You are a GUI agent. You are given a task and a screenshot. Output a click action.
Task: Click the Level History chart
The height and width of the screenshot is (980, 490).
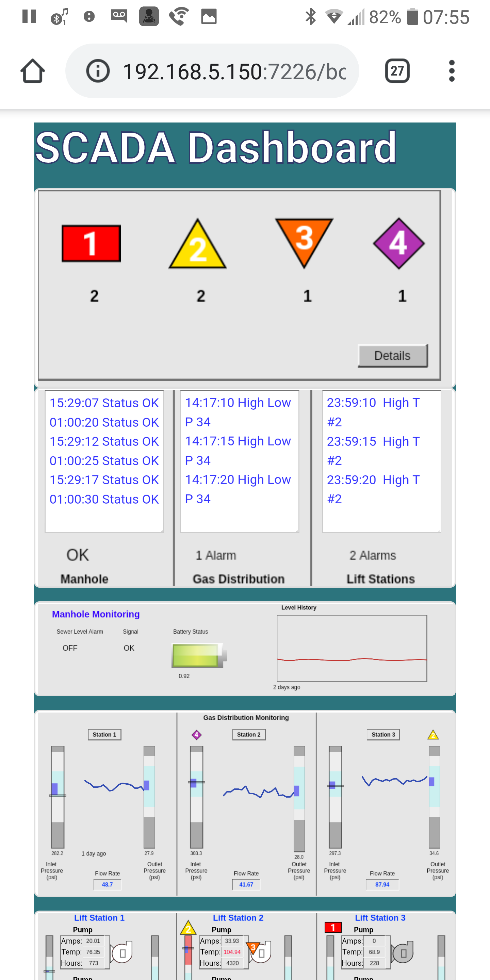(352, 648)
